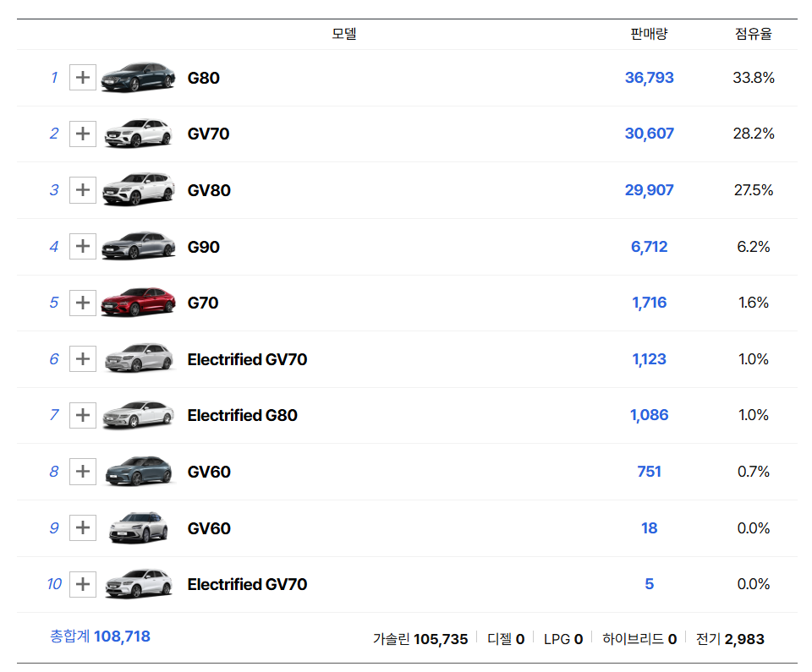This screenshot has height=672, width=812.
Task: Expand rank 10 Electrified GV70 row
Action: (83, 584)
